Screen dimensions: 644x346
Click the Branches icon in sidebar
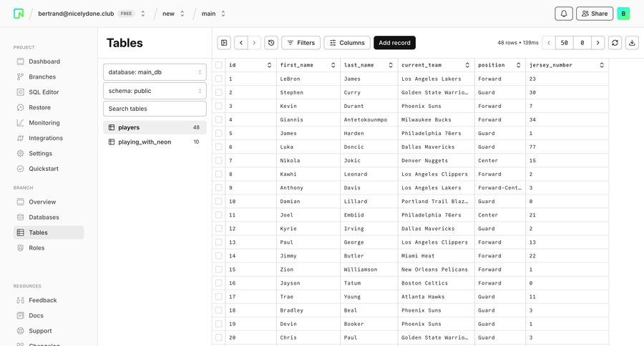click(21, 76)
